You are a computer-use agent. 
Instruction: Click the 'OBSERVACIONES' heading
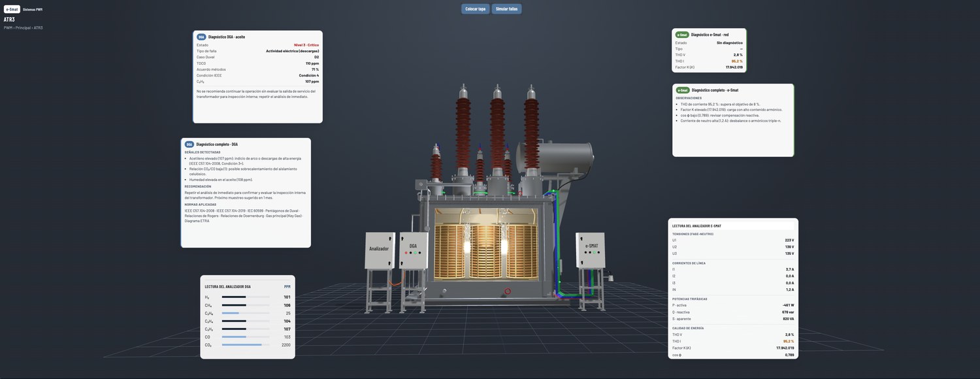coord(689,98)
